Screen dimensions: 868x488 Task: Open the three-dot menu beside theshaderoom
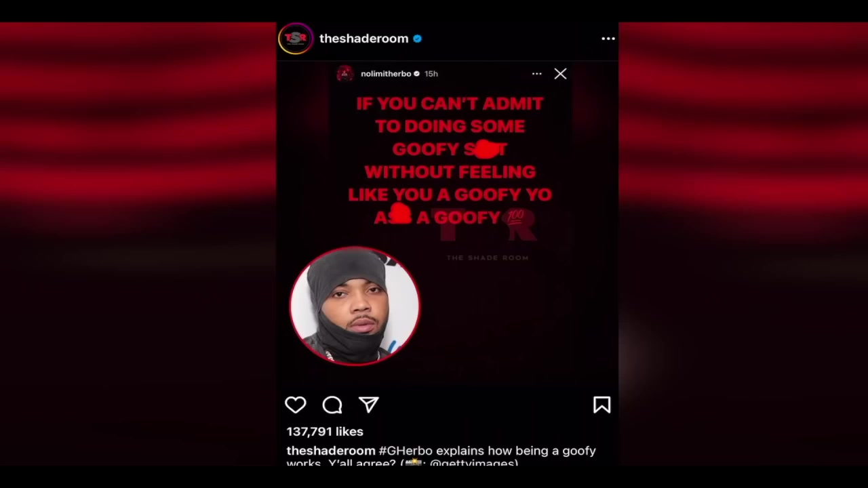tap(608, 39)
